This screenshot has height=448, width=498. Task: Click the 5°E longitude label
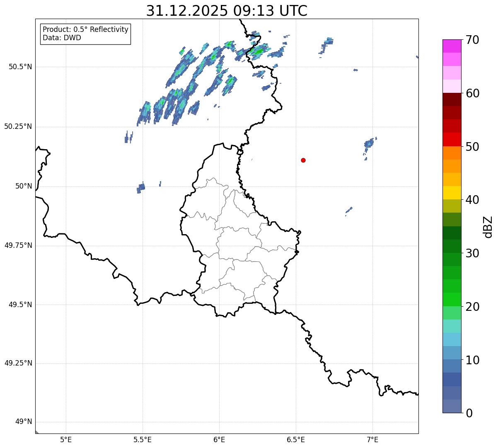[66, 440]
